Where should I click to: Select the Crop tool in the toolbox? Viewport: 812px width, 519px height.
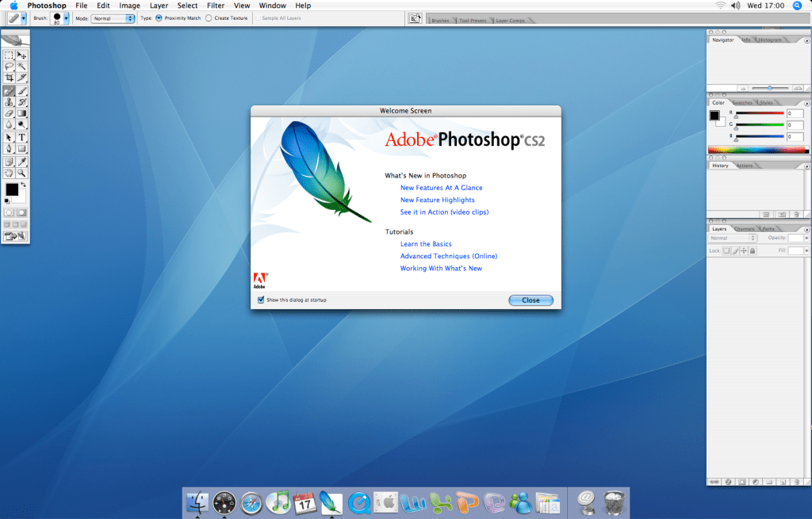(9, 78)
